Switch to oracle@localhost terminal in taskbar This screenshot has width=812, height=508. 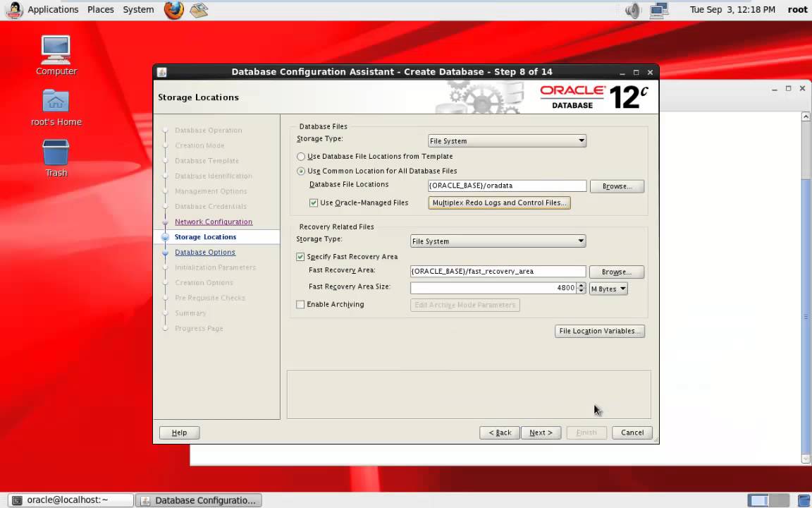click(x=70, y=500)
